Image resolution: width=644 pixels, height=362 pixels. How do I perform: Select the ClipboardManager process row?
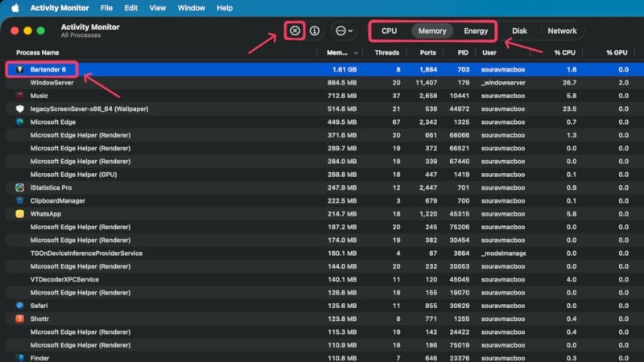coord(324,200)
